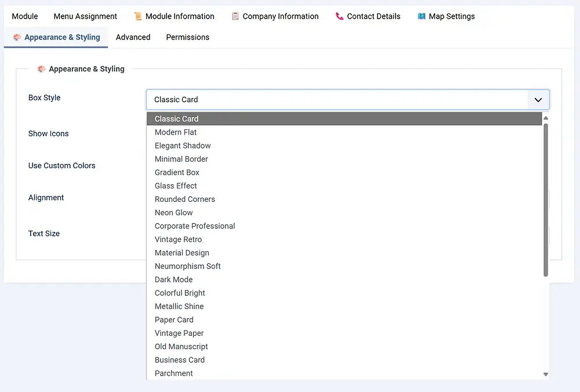
Task: Open the Module tab
Action: [x=25, y=16]
